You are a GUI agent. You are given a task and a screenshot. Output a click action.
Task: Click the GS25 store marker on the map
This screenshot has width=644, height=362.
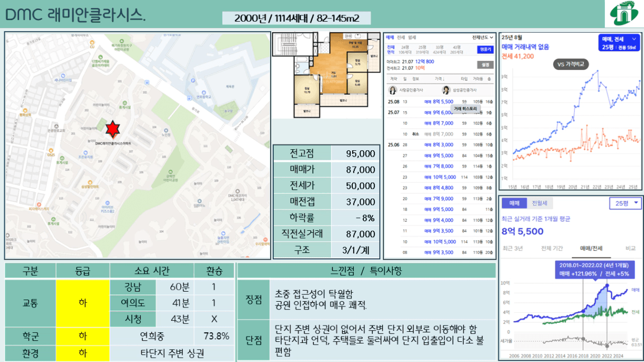point(51,153)
